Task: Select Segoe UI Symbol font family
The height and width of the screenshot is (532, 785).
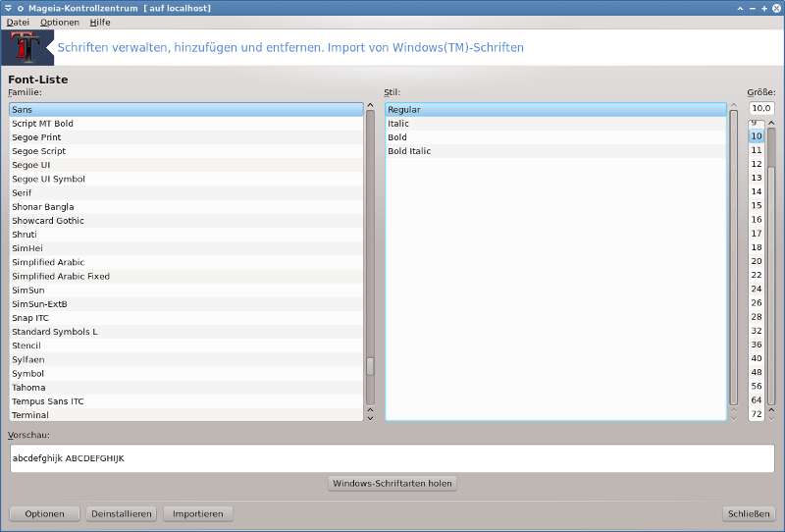Action: pos(186,179)
